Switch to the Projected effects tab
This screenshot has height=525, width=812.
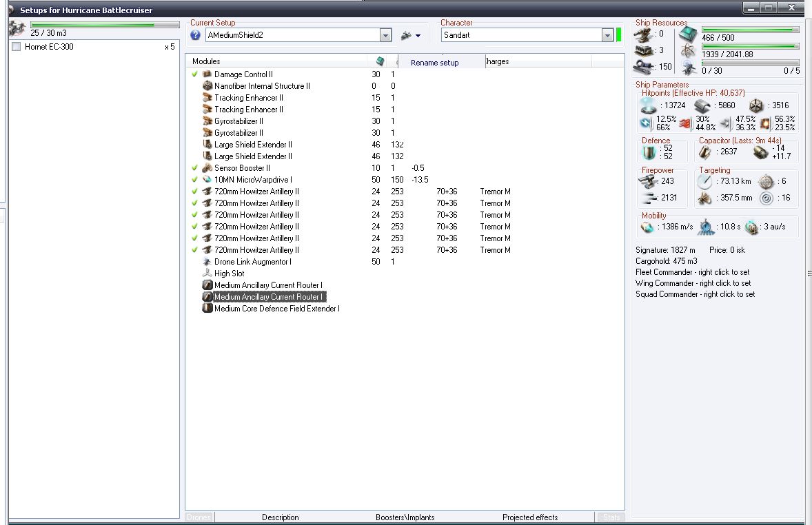click(x=530, y=517)
